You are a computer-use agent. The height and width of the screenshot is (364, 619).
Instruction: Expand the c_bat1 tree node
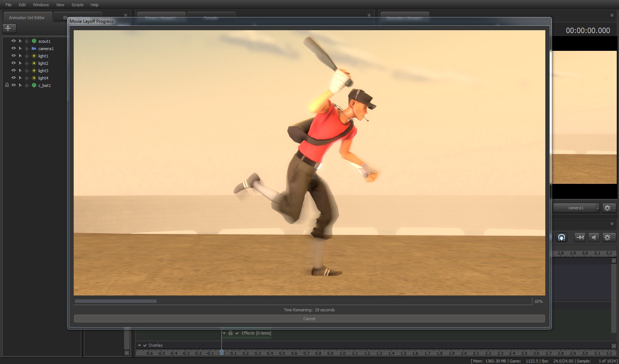pos(27,85)
